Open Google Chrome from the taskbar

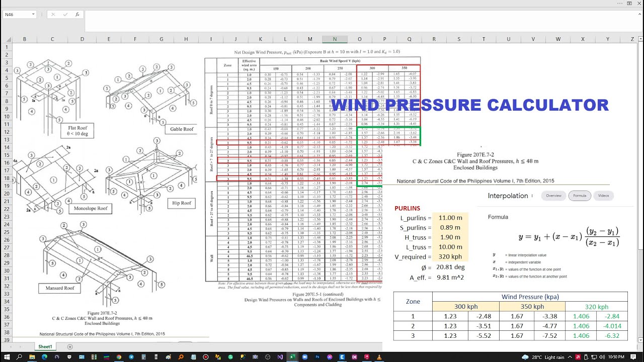coord(119,357)
